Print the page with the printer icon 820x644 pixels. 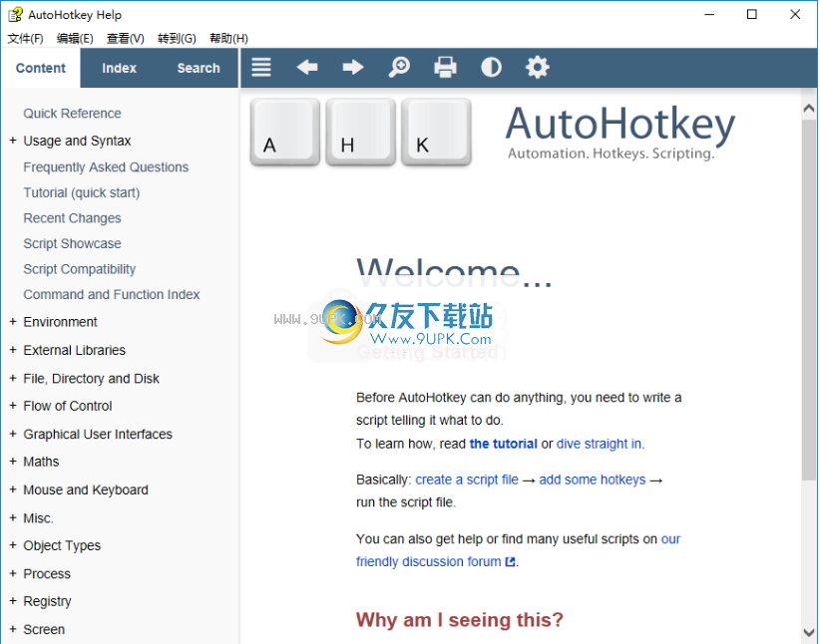tap(445, 68)
